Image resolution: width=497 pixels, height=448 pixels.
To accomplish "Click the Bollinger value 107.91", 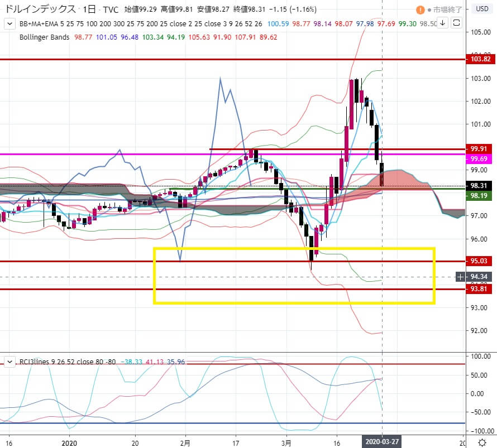I will pos(245,37).
